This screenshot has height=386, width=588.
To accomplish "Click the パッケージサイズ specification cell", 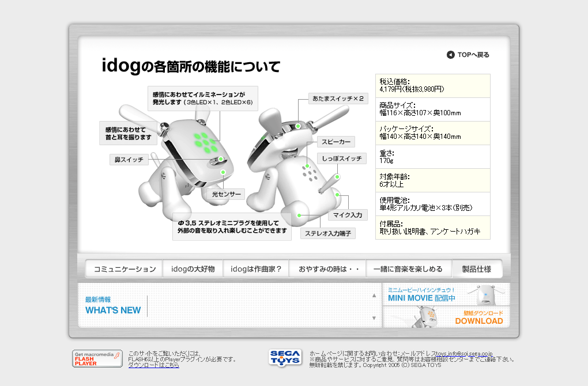I will click(x=433, y=133).
